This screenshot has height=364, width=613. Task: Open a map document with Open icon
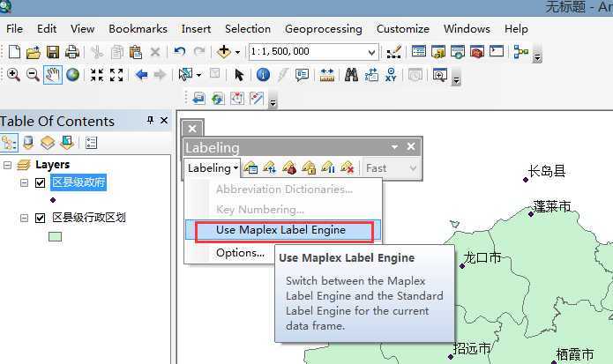34,52
